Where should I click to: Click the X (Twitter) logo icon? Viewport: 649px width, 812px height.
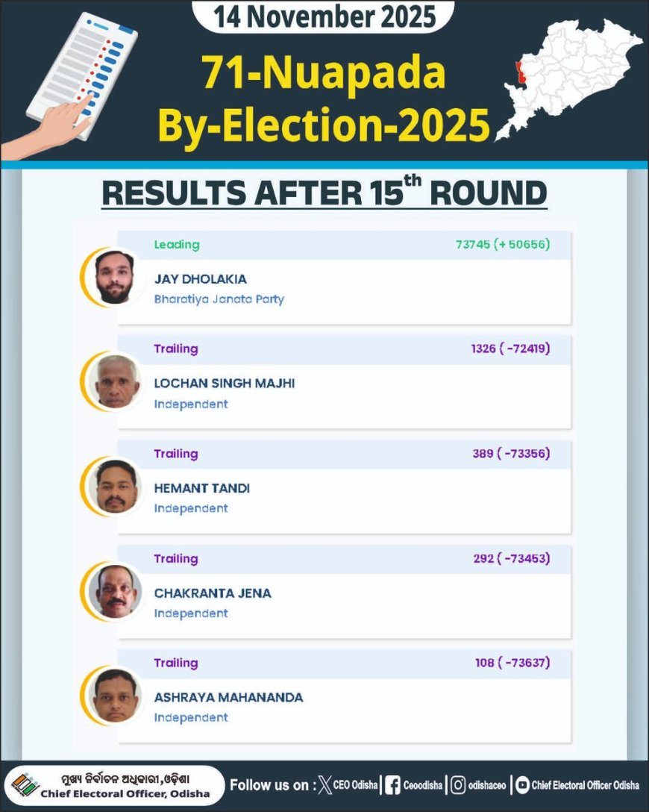tap(323, 784)
